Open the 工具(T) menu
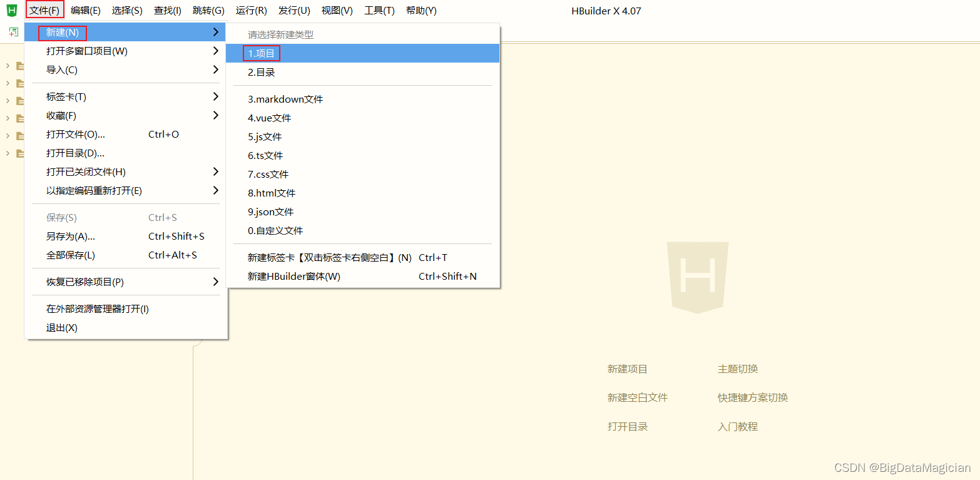This screenshot has height=480, width=980. click(x=380, y=11)
